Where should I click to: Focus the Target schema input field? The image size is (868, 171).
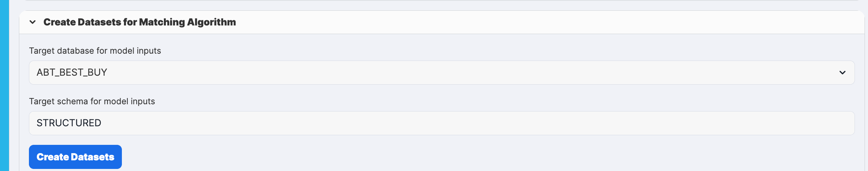click(441, 123)
